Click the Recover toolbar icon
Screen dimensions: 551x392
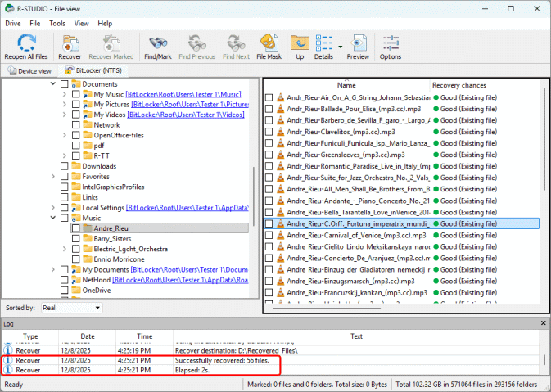[69, 43]
